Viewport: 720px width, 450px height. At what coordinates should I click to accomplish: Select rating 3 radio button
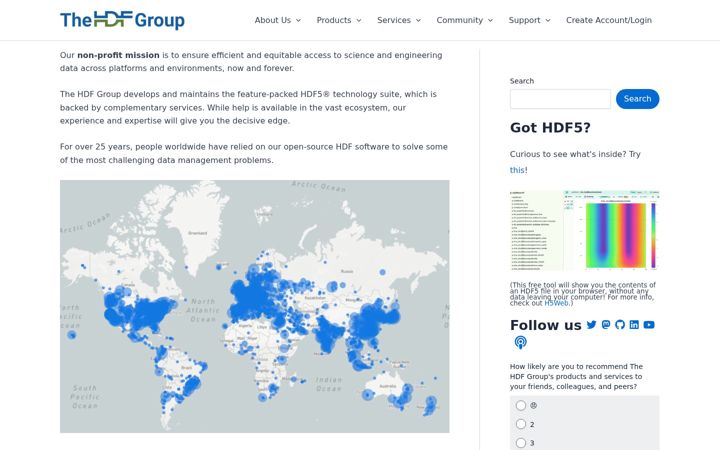[x=521, y=443]
